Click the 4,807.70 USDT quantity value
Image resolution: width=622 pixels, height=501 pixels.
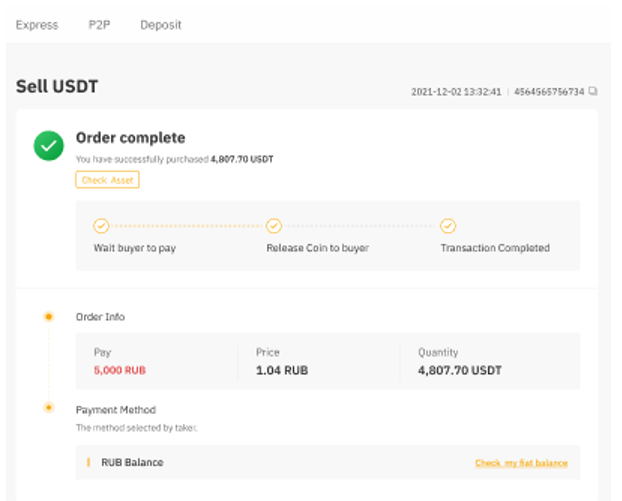460,370
